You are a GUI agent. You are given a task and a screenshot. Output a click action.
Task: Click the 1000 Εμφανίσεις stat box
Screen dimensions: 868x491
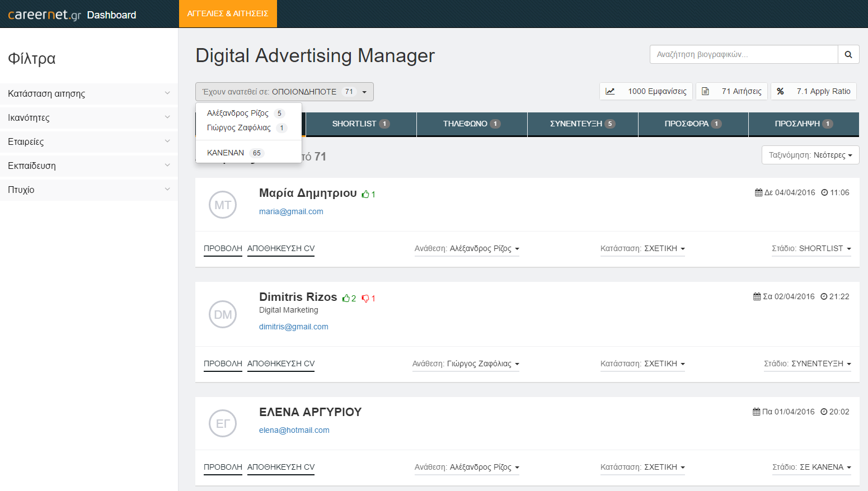click(x=646, y=91)
